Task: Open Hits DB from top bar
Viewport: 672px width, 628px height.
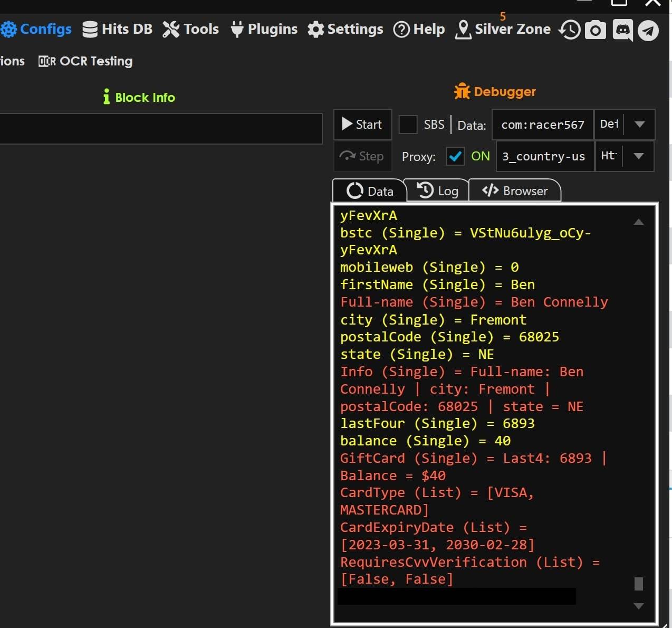Action: pyautogui.click(x=118, y=29)
